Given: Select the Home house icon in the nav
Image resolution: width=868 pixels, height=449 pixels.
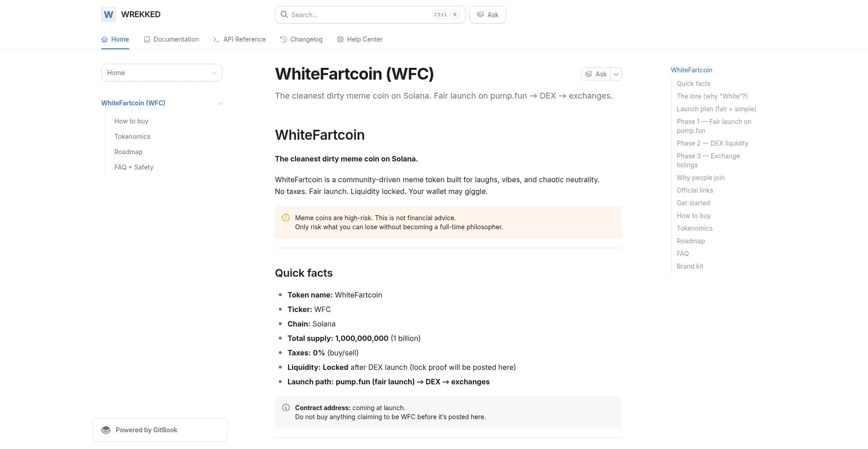Looking at the screenshot, I should pos(104,39).
